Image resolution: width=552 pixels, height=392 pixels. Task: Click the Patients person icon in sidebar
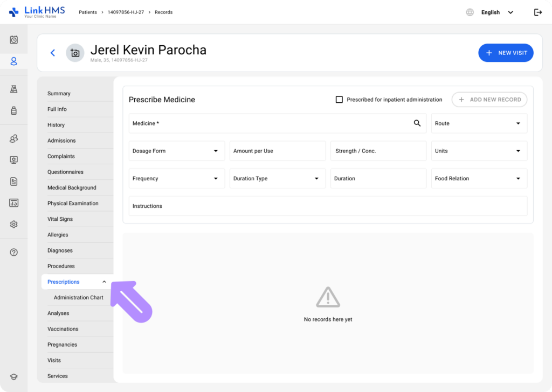[x=14, y=61]
